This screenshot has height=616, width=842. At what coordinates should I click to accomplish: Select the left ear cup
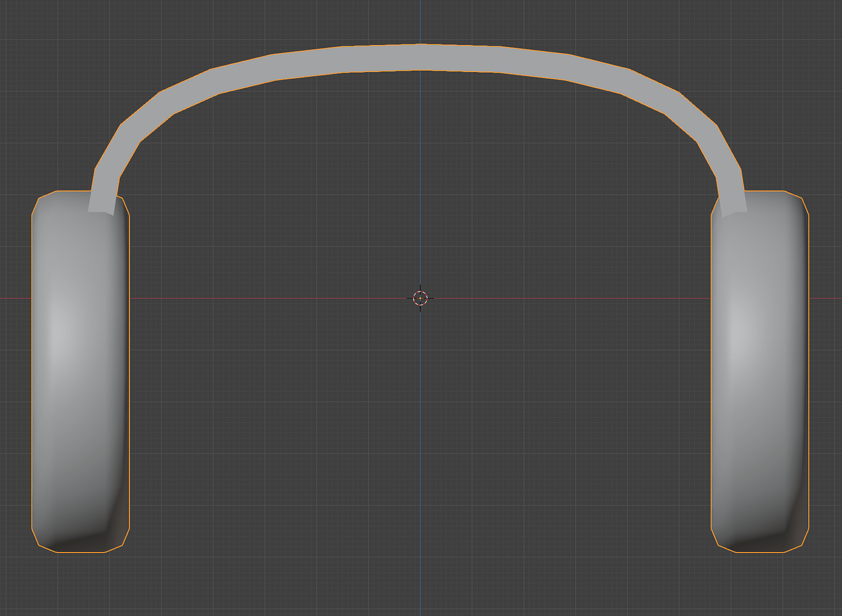coord(80,370)
